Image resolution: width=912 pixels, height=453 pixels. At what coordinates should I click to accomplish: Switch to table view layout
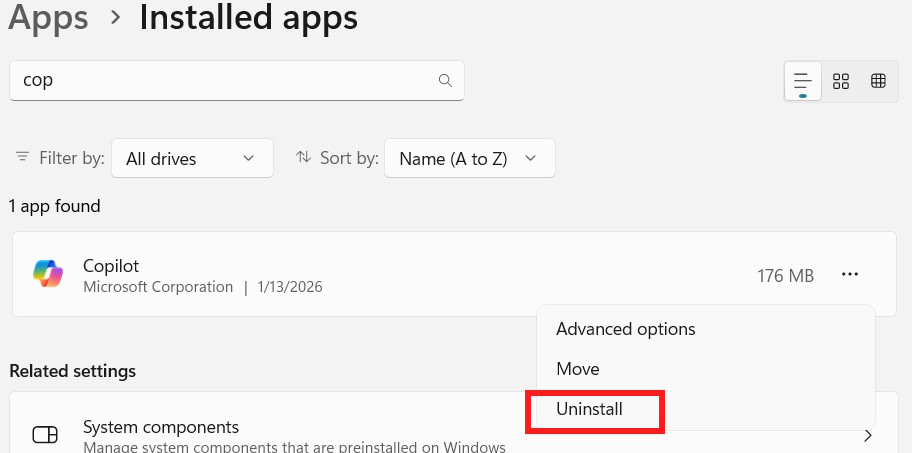[878, 81]
